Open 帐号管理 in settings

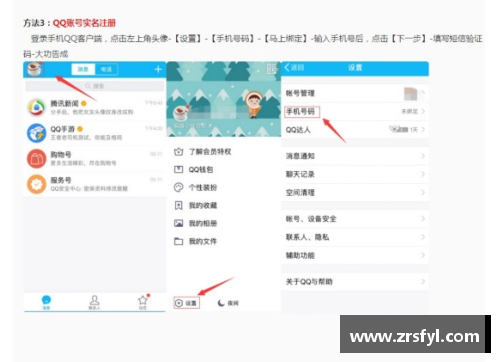(355, 93)
